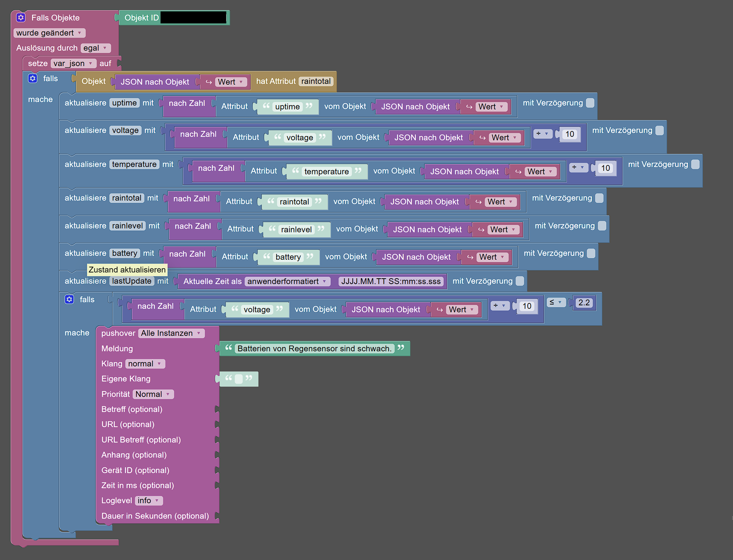
Task: Open Priorität 'Normal' dropdown
Action: 153,394
